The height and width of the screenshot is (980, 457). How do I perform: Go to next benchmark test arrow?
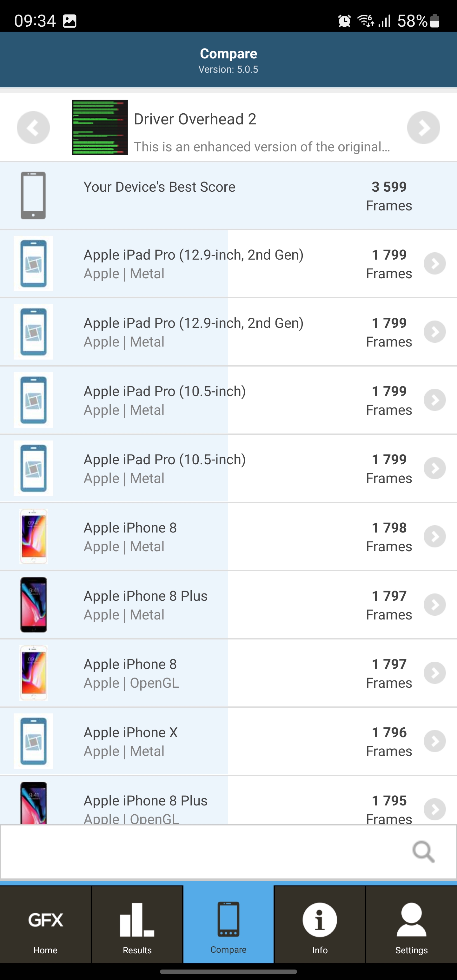pos(423,128)
